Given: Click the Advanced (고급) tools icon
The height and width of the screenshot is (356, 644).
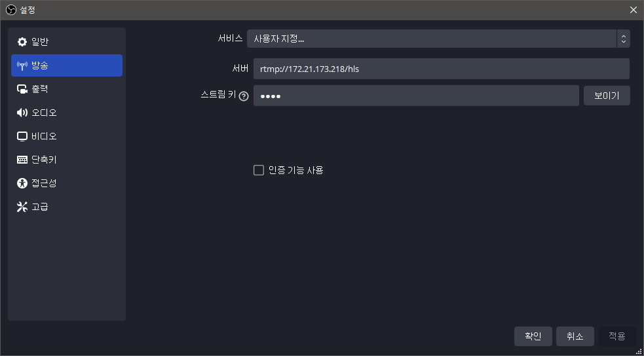Looking at the screenshot, I should point(22,207).
